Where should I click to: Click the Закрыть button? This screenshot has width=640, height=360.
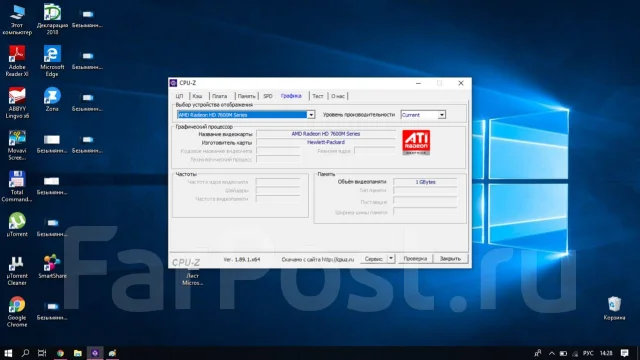tap(450, 258)
